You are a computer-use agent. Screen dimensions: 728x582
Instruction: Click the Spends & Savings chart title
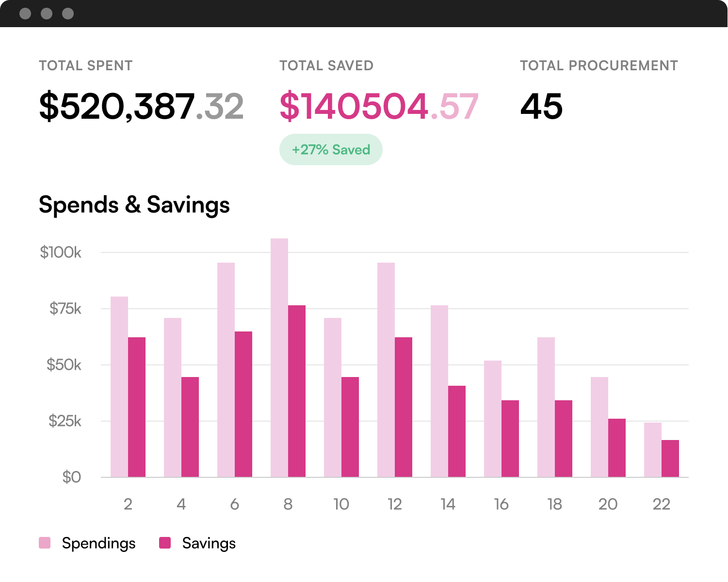pos(134,204)
